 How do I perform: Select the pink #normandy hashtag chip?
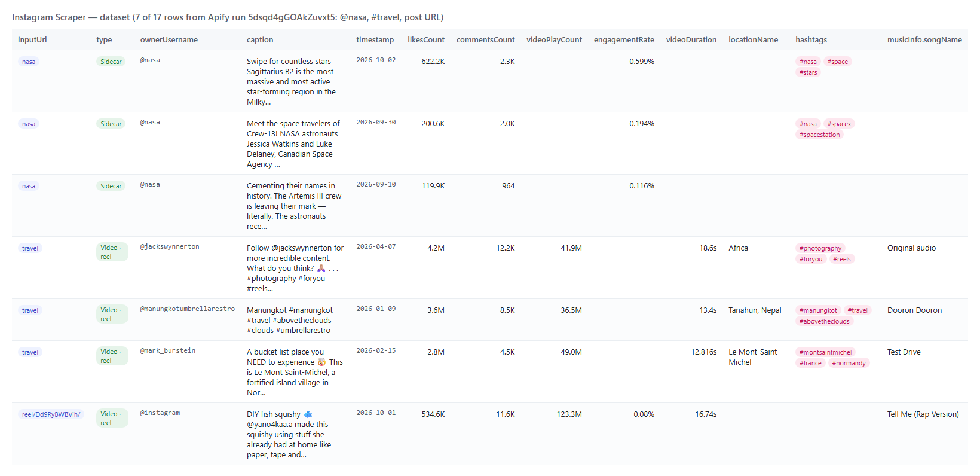pos(849,363)
